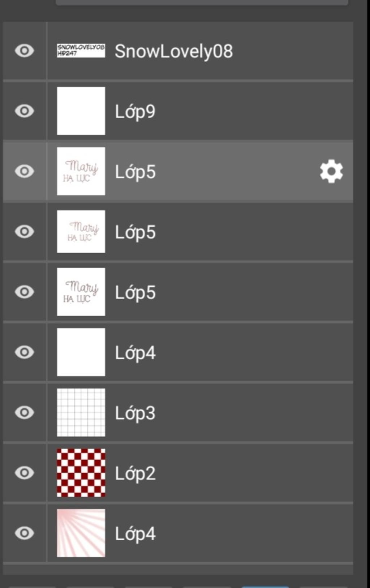Hide the blank white Lớp4 layer
The height and width of the screenshot is (588, 370).
click(x=24, y=352)
